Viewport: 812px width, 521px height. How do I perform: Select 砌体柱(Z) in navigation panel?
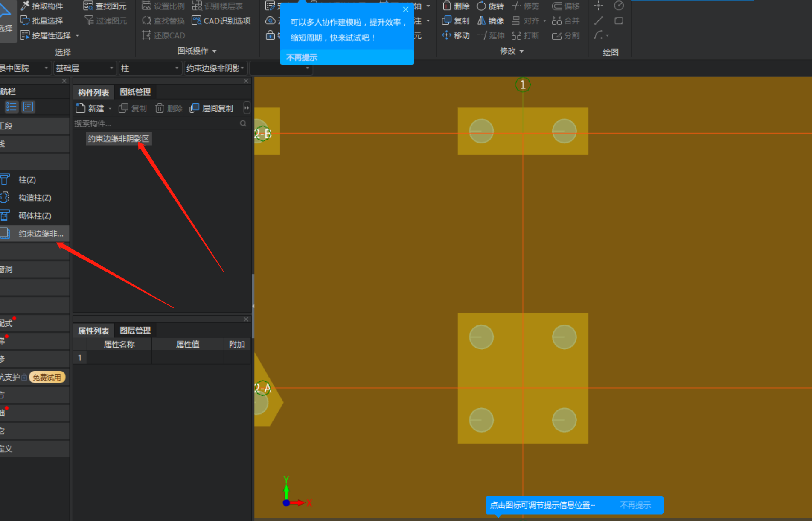coord(35,216)
